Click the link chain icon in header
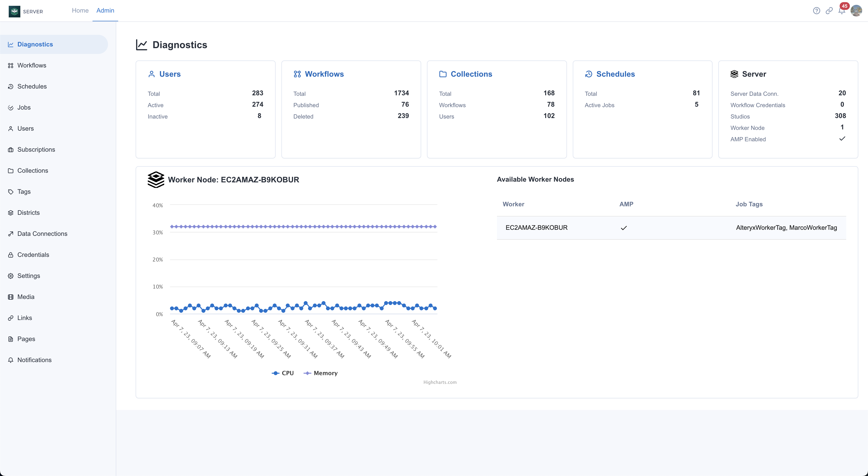The image size is (868, 476). point(829,11)
